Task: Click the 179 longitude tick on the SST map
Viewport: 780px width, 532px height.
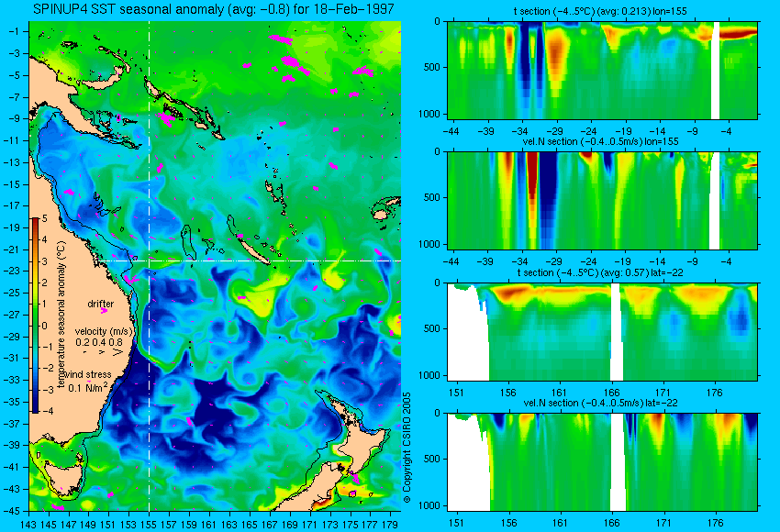Action: (x=390, y=524)
